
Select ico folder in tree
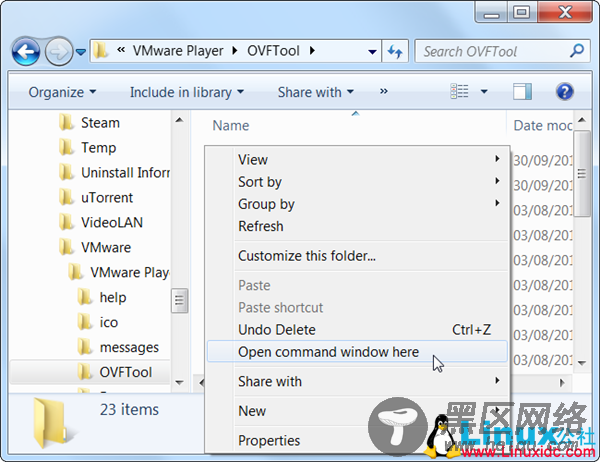[x=109, y=322]
